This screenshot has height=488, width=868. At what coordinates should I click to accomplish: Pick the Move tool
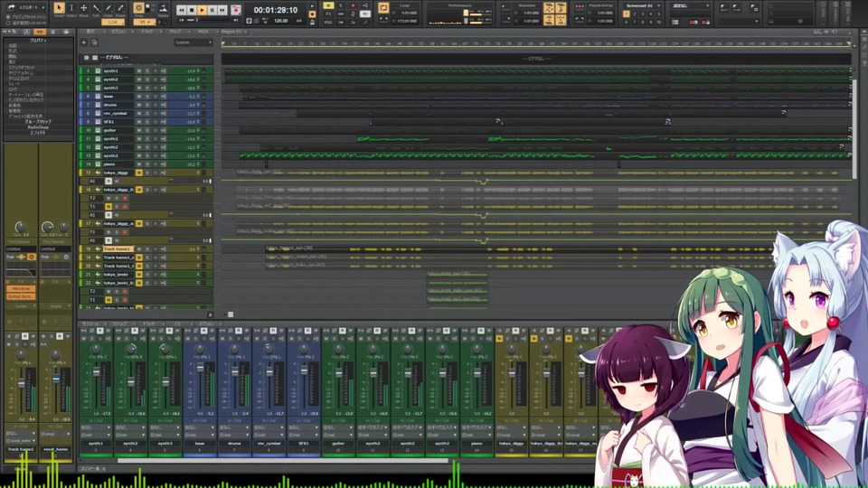[x=84, y=9]
